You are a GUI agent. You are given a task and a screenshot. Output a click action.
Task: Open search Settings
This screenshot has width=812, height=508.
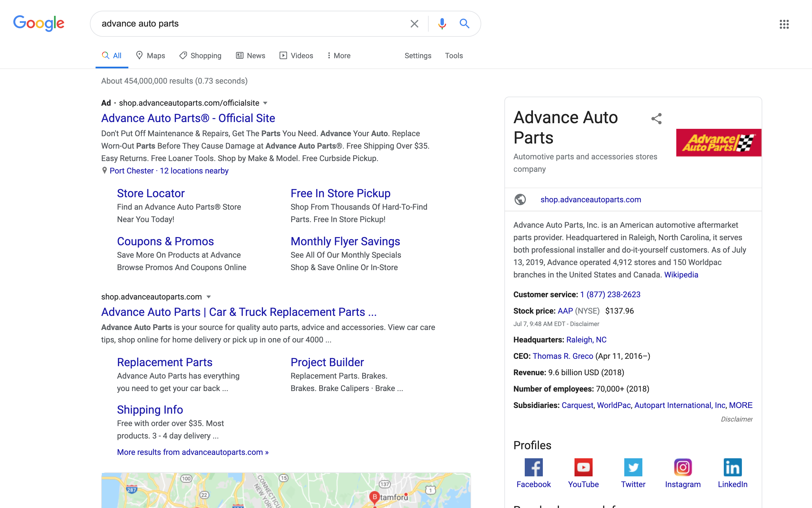click(x=418, y=55)
